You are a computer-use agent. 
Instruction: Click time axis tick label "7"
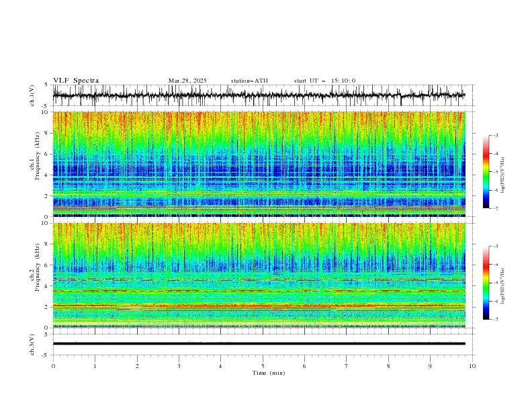coord(347,366)
